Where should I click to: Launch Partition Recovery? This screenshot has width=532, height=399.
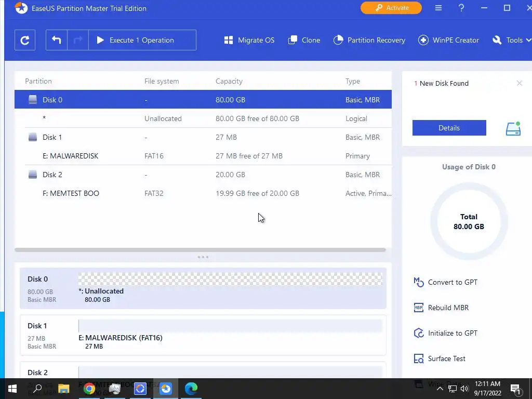coord(369,40)
